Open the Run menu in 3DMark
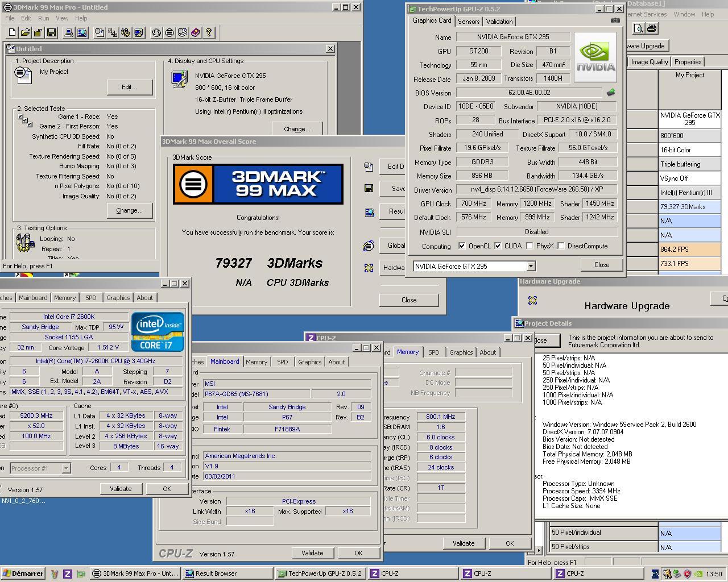The image size is (728, 582). click(x=43, y=18)
